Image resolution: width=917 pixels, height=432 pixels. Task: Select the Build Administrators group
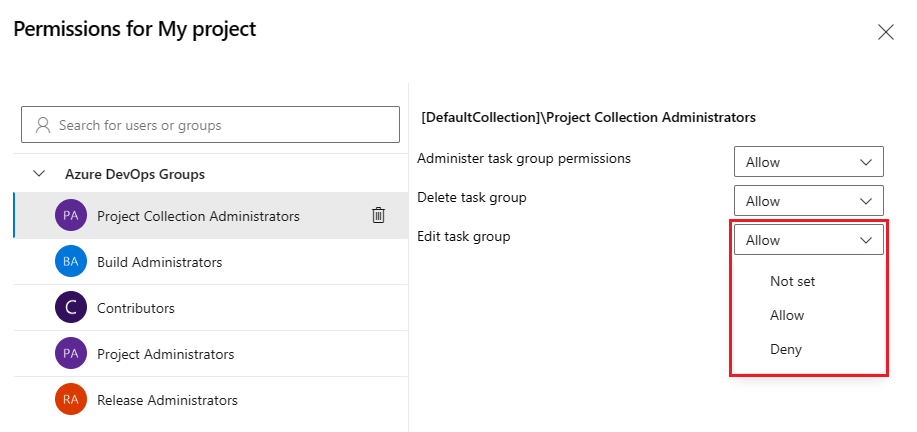tap(211, 261)
